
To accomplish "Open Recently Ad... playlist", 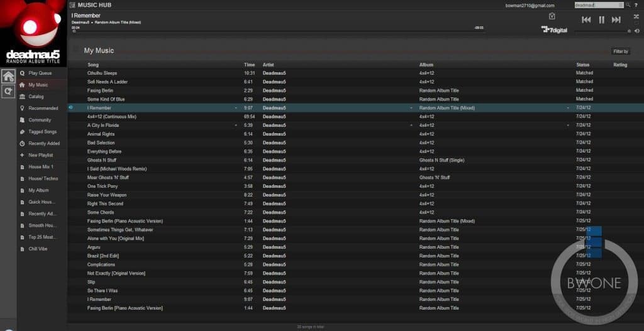I will 42,214.
